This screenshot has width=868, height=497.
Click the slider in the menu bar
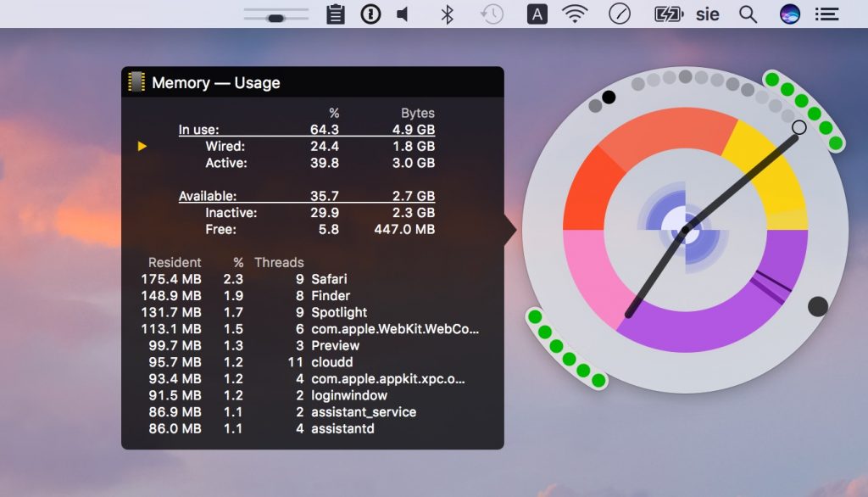(x=275, y=16)
